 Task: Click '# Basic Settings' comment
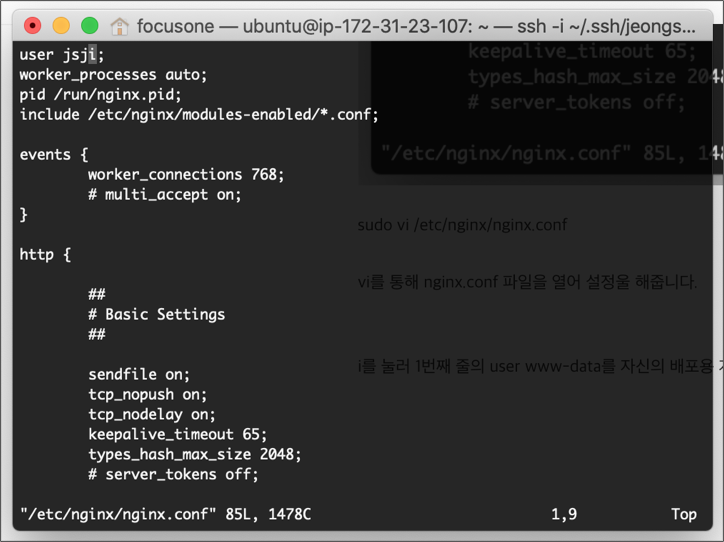157,314
